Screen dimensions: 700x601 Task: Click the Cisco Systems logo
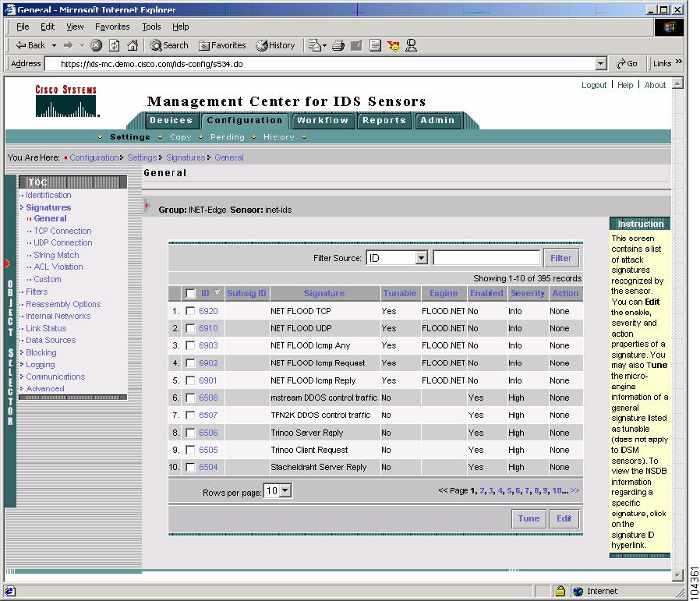click(x=66, y=101)
